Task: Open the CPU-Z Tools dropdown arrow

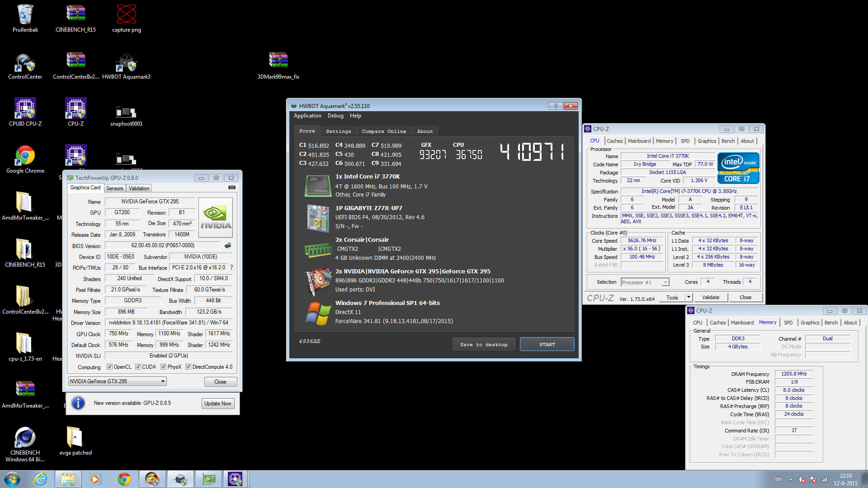Action: click(689, 297)
